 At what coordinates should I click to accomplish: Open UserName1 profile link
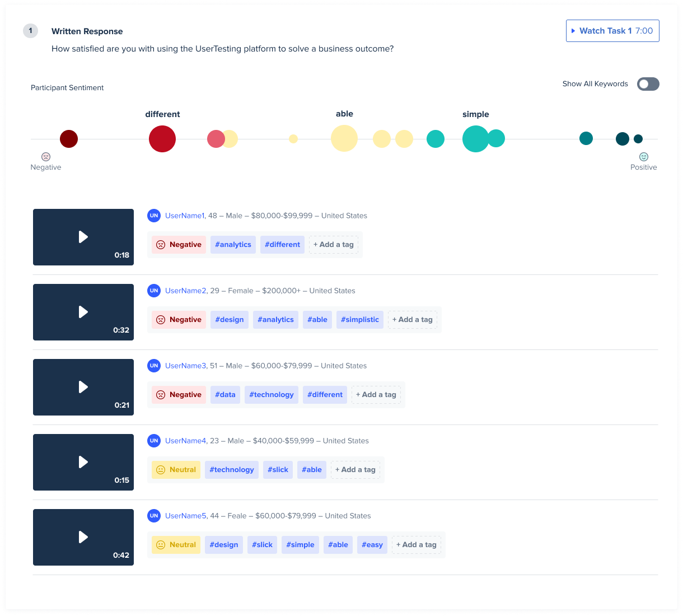pyautogui.click(x=185, y=216)
